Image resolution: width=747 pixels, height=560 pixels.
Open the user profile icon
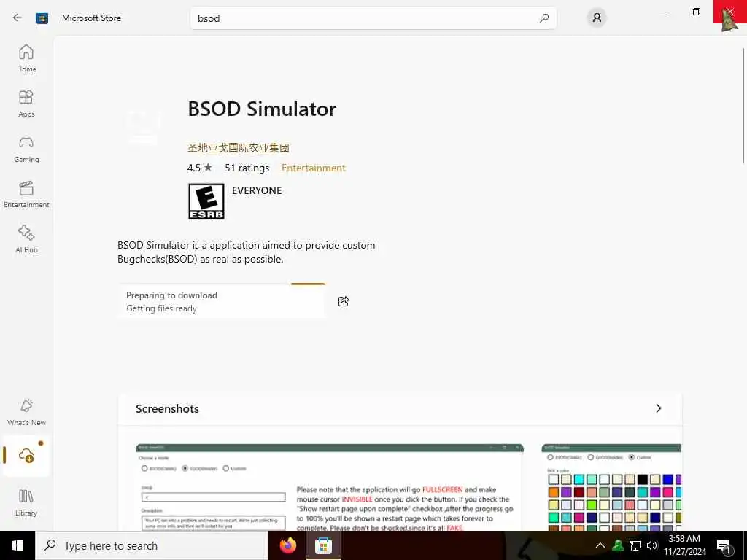(x=597, y=18)
